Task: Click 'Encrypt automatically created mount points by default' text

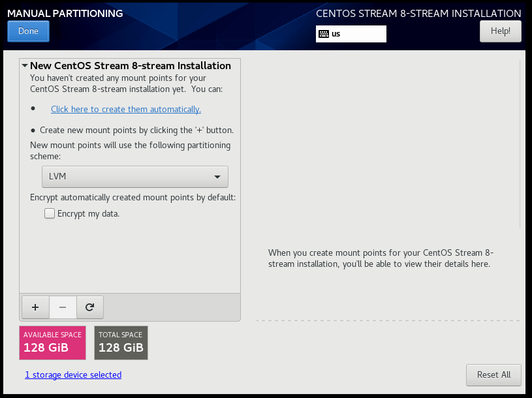Action: (133, 197)
